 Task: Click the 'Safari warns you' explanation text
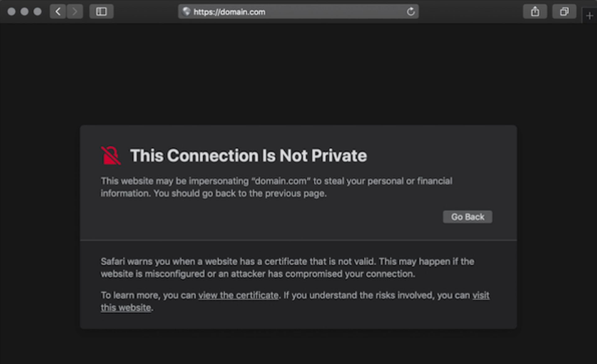[287, 268]
